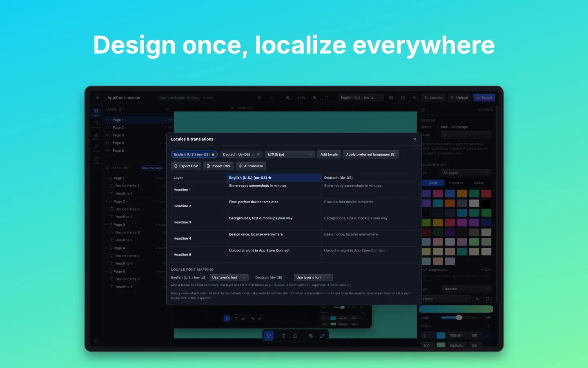Click the back arrow beside AppShots-macos
Viewport: 588px width, 368px height.
click(x=98, y=98)
